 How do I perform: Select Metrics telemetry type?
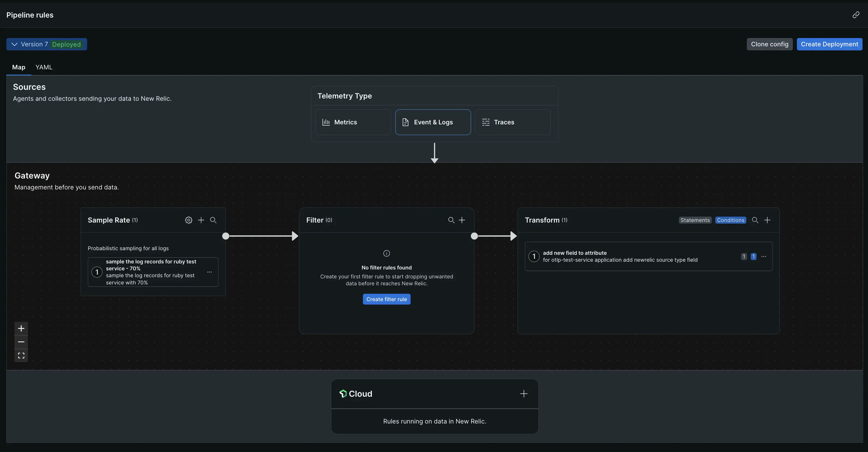coord(353,122)
